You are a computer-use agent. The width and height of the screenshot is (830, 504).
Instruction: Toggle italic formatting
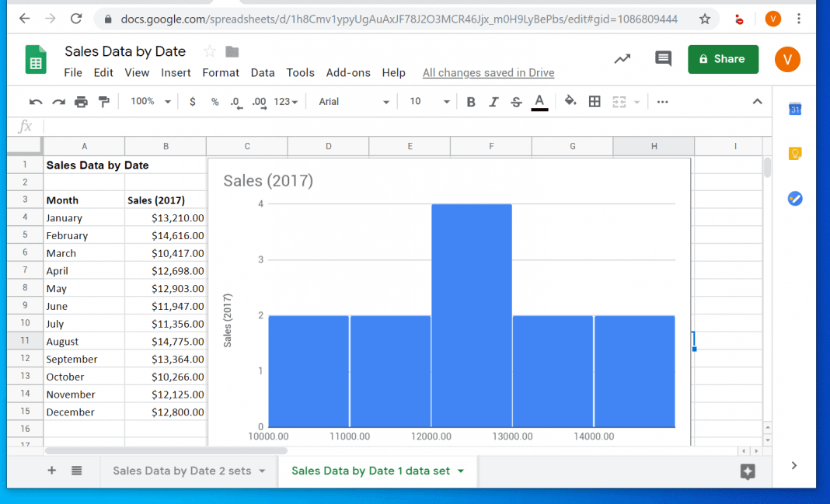495,101
